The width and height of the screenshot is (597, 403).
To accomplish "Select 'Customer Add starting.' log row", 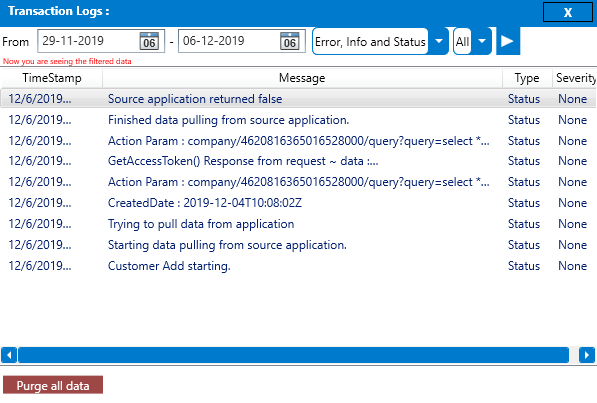I will 298,266.
